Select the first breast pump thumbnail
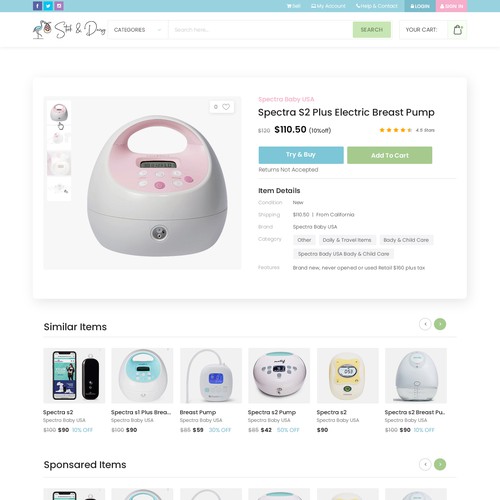The height and width of the screenshot is (500, 500). click(59, 113)
